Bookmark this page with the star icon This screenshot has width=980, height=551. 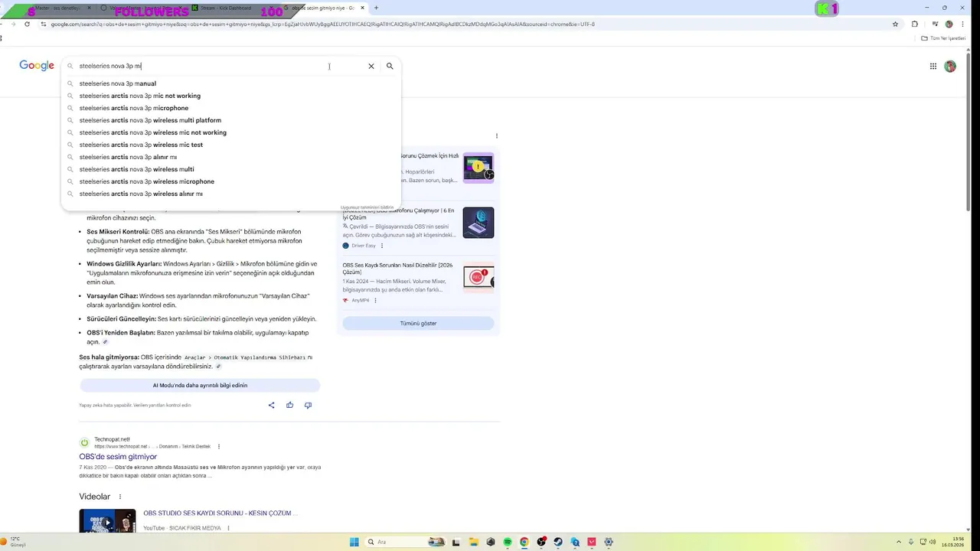[x=895, y=24]
